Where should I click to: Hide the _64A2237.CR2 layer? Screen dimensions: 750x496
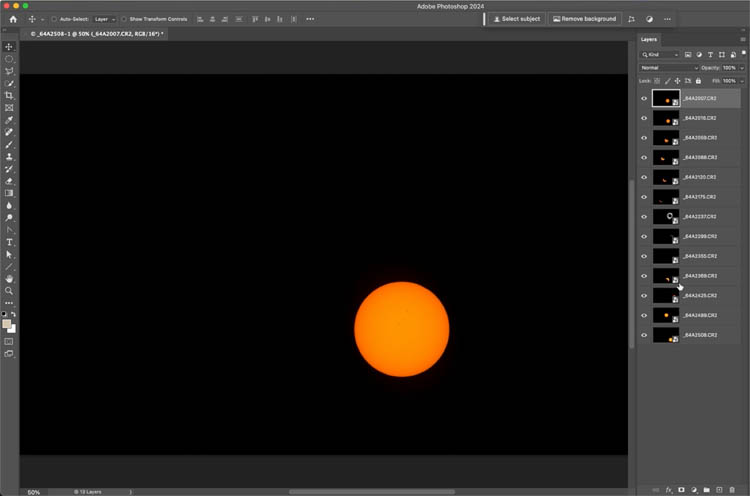tap(644, 217)
